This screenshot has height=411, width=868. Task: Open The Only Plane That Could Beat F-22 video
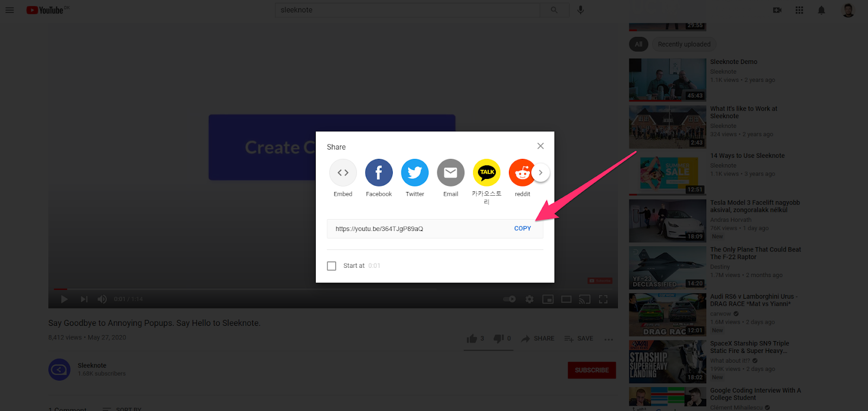coord(756,253)
